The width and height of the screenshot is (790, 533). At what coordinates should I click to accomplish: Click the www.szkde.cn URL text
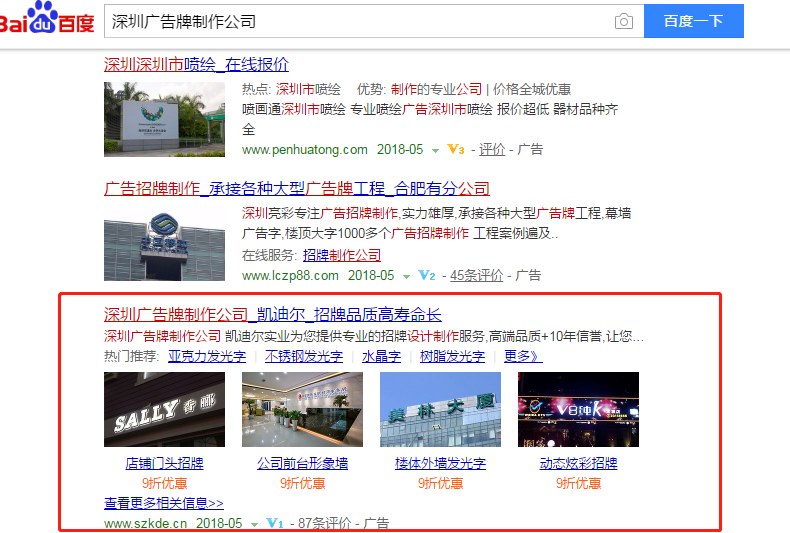coord(146,523)
